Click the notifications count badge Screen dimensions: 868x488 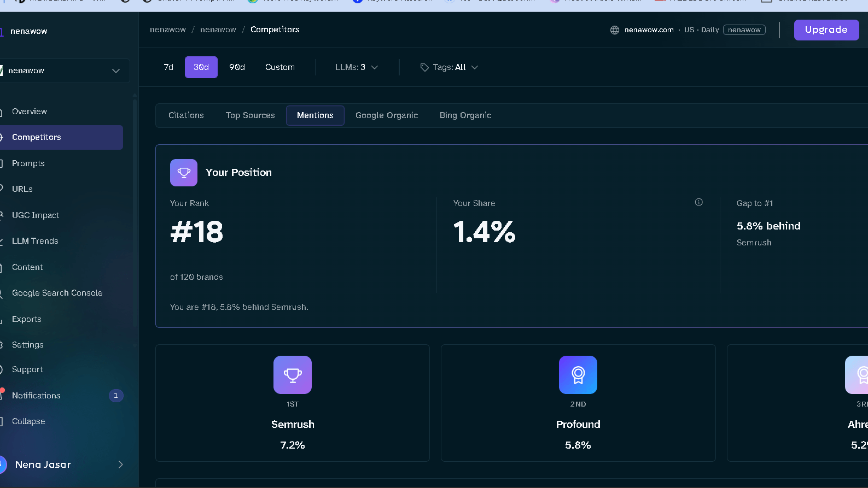pos(116,396)
